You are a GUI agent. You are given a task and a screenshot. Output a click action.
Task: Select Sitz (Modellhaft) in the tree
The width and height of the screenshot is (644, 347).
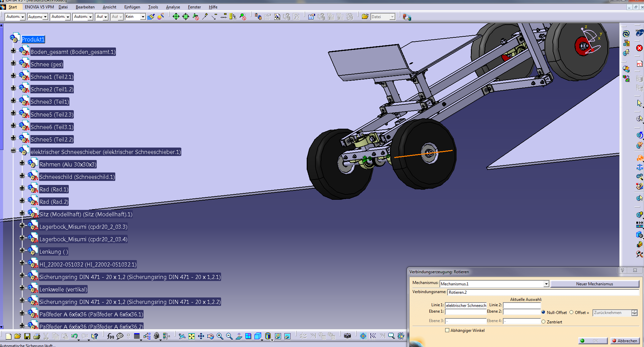86,214
